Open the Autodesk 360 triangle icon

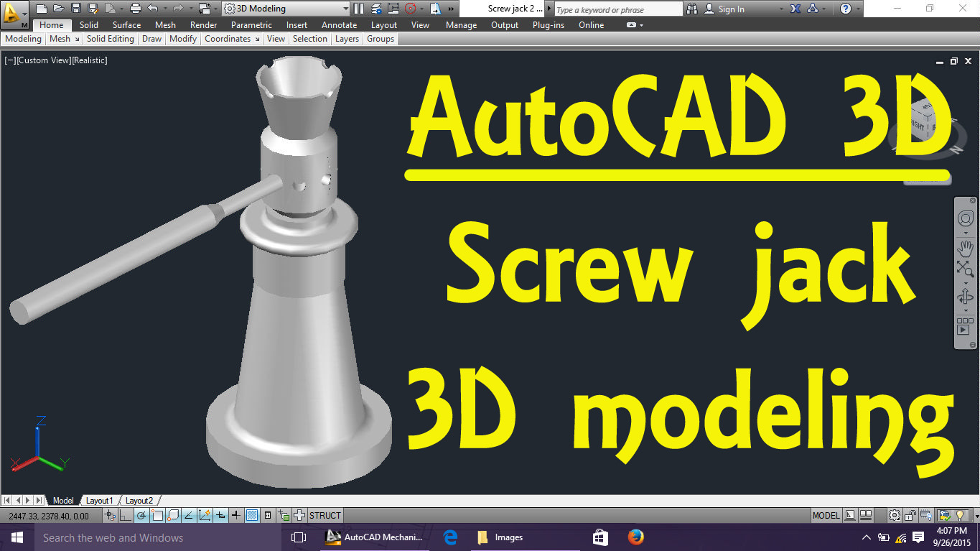click(x=813, y=9)
